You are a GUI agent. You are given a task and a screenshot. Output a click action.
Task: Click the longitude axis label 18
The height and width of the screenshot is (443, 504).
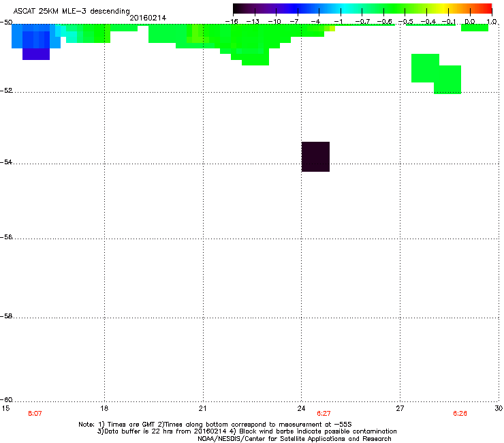104,408
